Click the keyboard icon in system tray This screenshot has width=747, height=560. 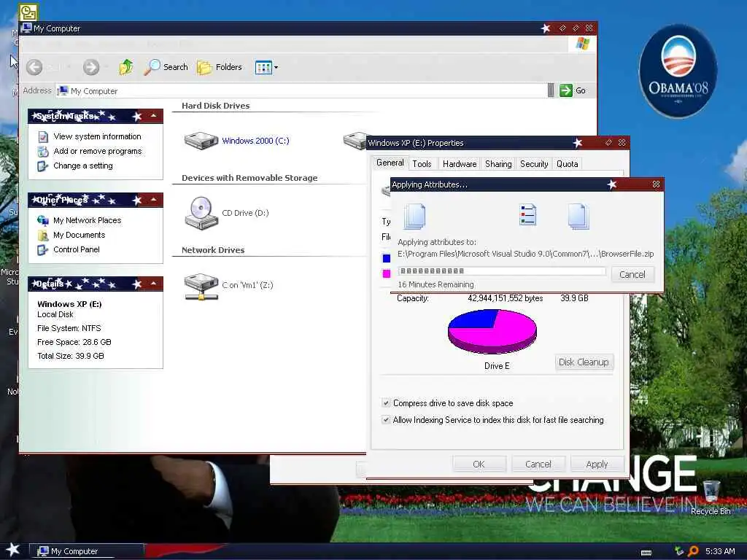click(646, 553)
